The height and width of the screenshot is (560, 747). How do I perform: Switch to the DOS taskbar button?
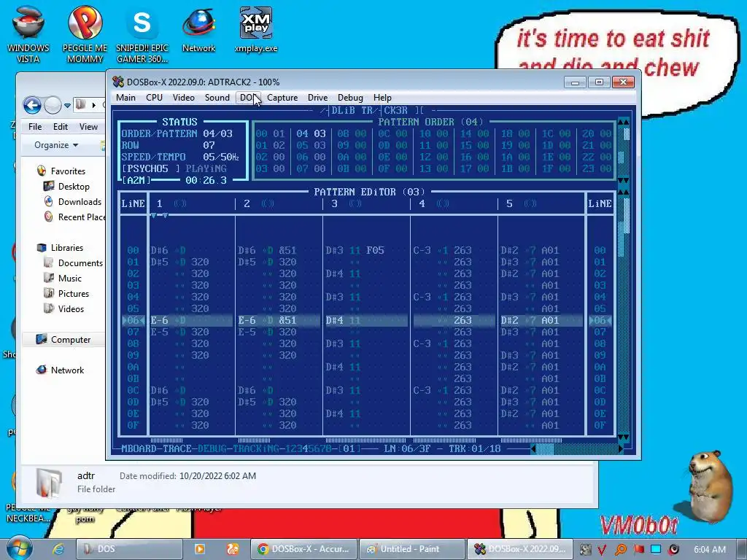click(x=129, y=549)
